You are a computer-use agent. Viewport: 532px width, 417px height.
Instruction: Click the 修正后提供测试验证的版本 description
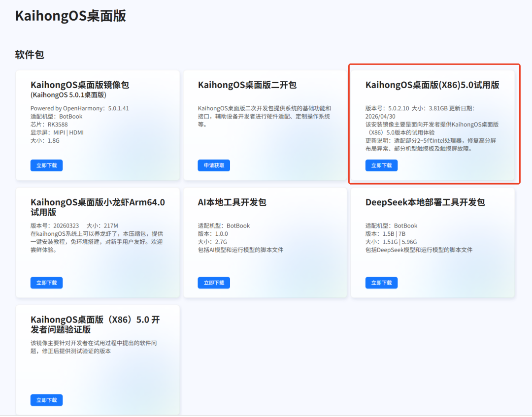click(x=94, y=347)
